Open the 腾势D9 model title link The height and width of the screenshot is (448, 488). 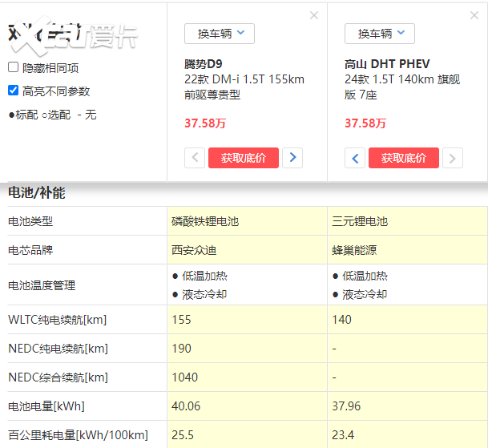pos(204,64)
